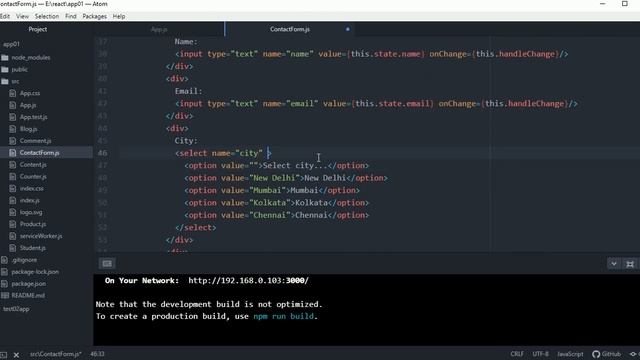The height and width of the screenshot is (360, 640).
Task: Open .gitignore in the tree
Action: pos(24,260)
